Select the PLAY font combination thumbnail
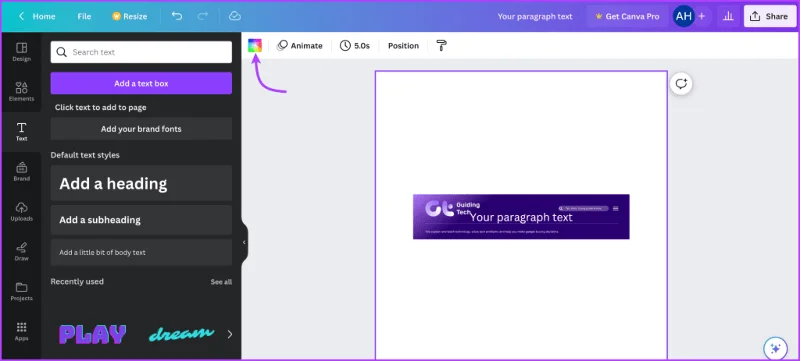Screen dimensions: 800x361 92,334
